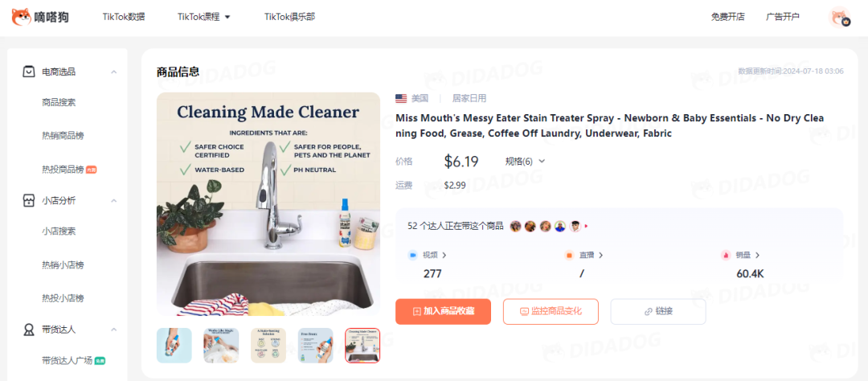Screen dimensions: 868x381
Task: Go to TikTok俱乐部 in top navigation
Action: tap(289, 17)
